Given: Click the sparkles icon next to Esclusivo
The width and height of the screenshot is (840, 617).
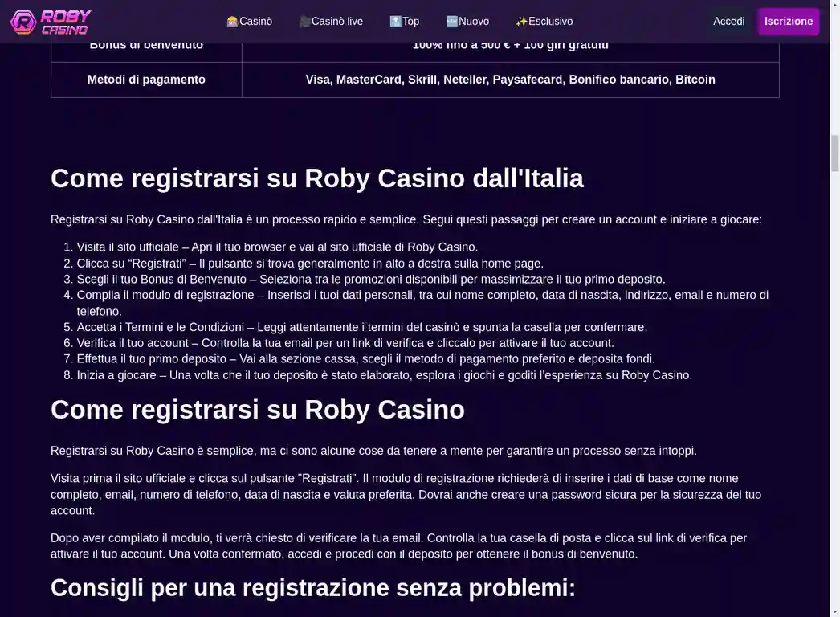Looking at the screenshot, I should (523, 22).
